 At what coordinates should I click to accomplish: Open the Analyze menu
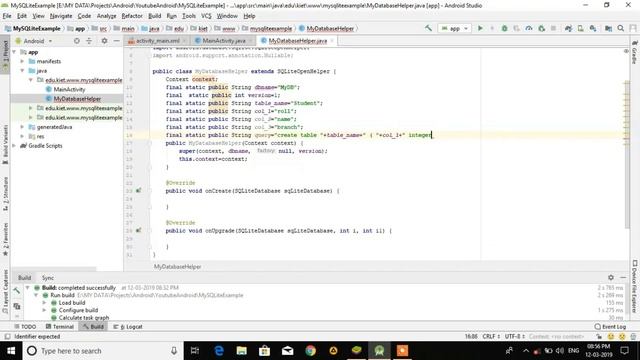coord(106,16)
